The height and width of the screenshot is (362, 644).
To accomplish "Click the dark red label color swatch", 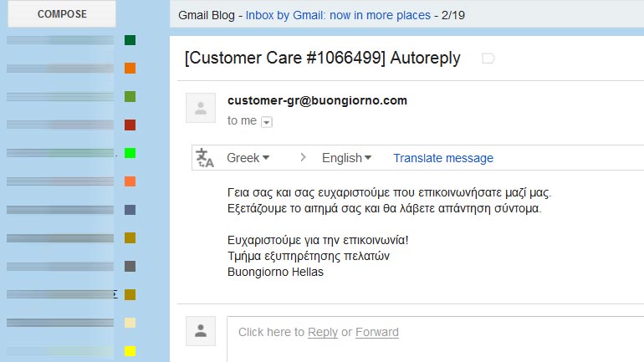I will pyautogui.click(x=130, y=125).
